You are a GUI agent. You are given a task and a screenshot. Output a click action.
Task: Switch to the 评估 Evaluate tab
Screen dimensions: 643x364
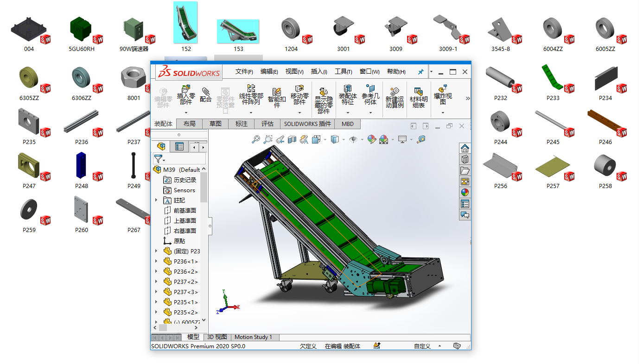267,124
